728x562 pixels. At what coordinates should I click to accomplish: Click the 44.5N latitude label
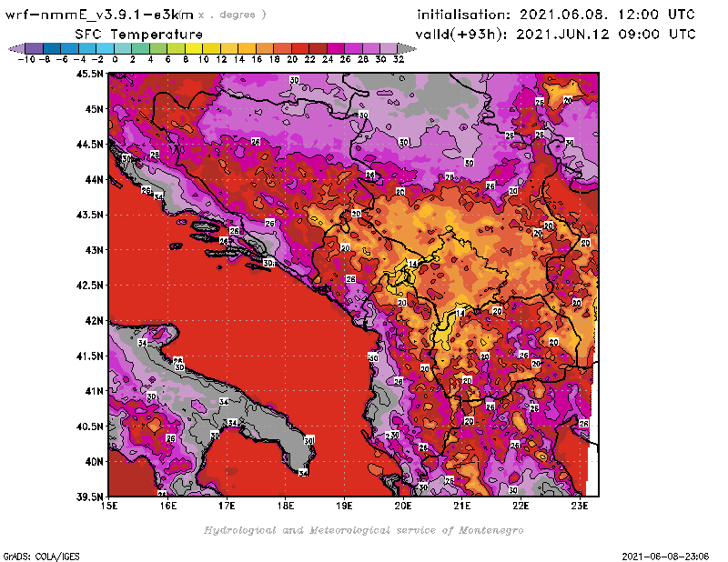[x=89, y=145]
